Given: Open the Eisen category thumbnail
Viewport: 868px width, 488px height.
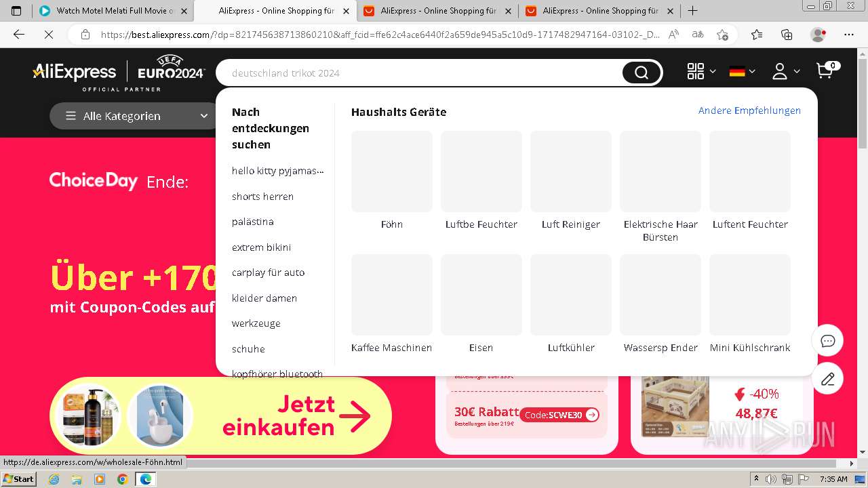Looking at the screenshot, I should 481,295.
